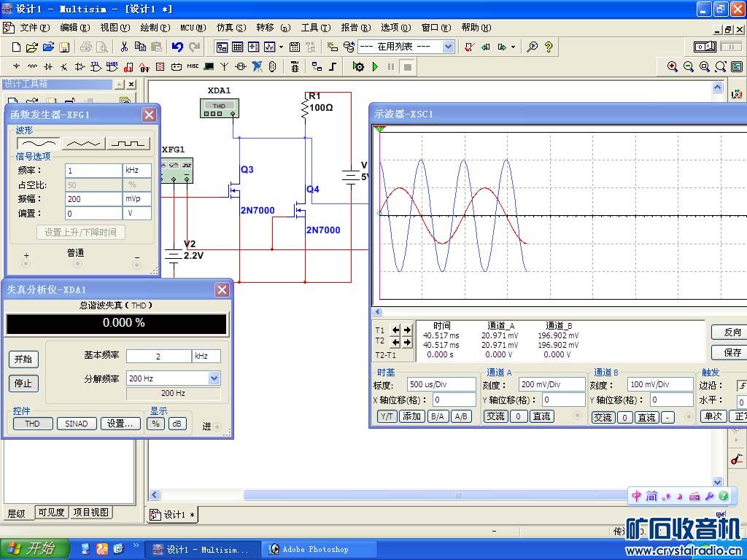This screenshot has height=560, width=747.
Task: Click 反向 reverse button on oscilloscope
Action: (x=730, y=332)
